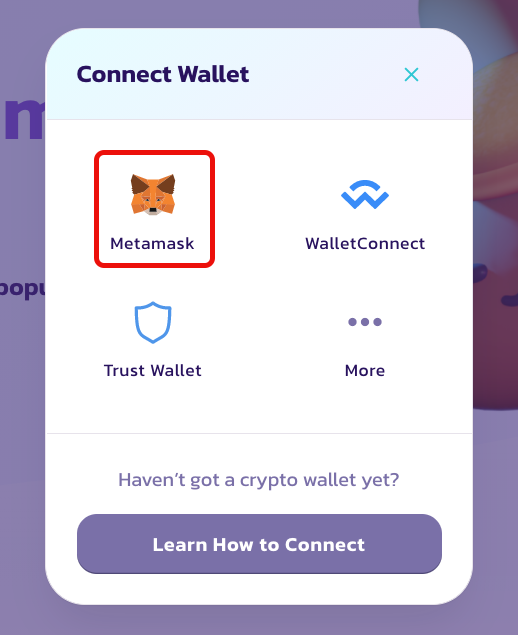Expand more wallets via the More label

pyautogui.click(x=365, y=371)
